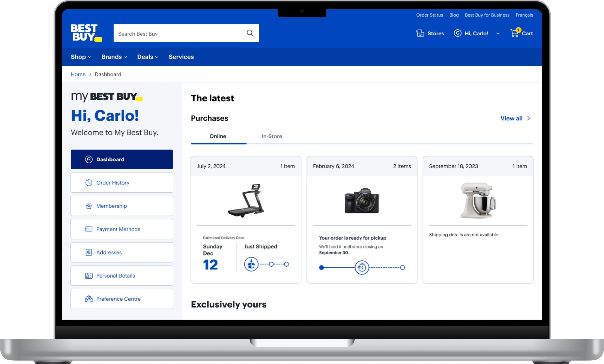Image resolution: width=604 pixels, height=364 pixels.
Task: Click the View all chevron arrow
Action: click(528, 118)
